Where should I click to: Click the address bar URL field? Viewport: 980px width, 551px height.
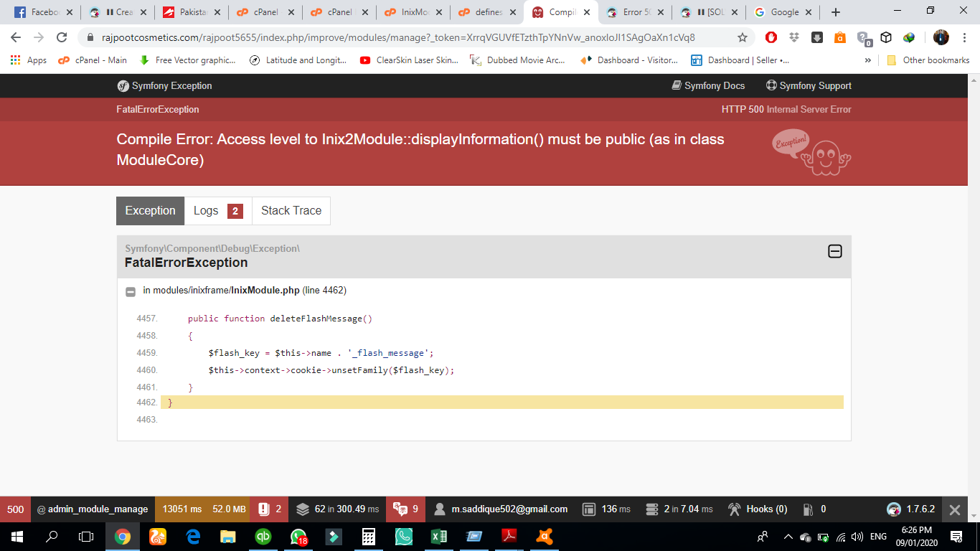[398, 37]
